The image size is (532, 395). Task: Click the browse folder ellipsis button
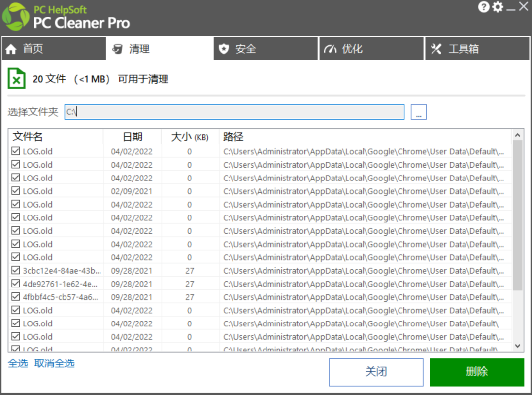click(418, 112)
